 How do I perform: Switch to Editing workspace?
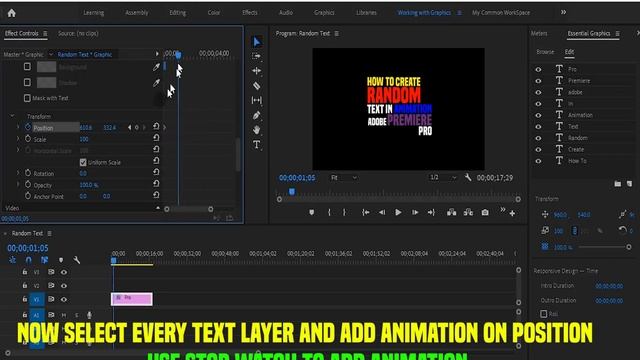pos(178,13)
